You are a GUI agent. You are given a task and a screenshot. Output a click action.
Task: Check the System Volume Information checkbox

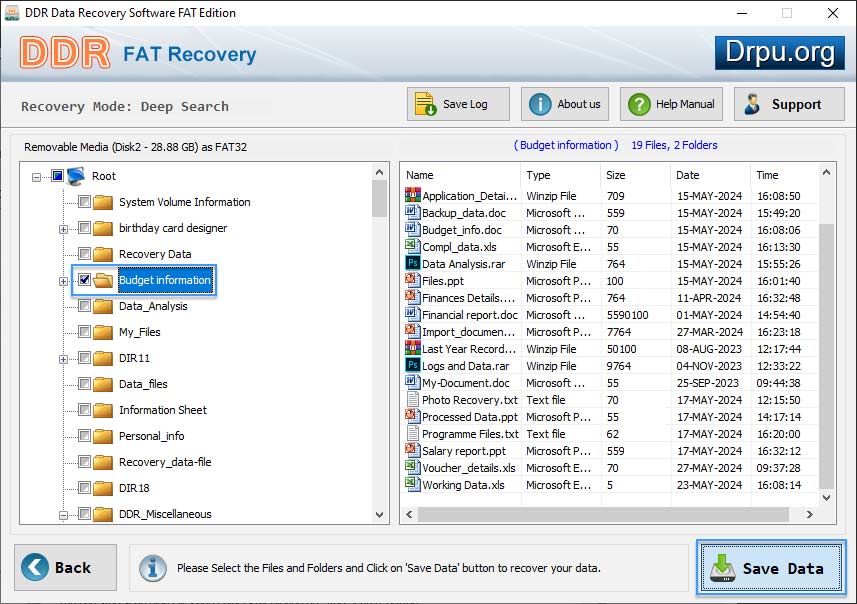tap(84, 202)
